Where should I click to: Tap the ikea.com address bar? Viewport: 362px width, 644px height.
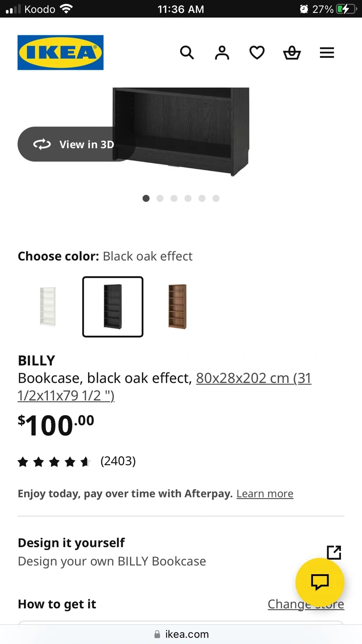click(x=181, y=634)
